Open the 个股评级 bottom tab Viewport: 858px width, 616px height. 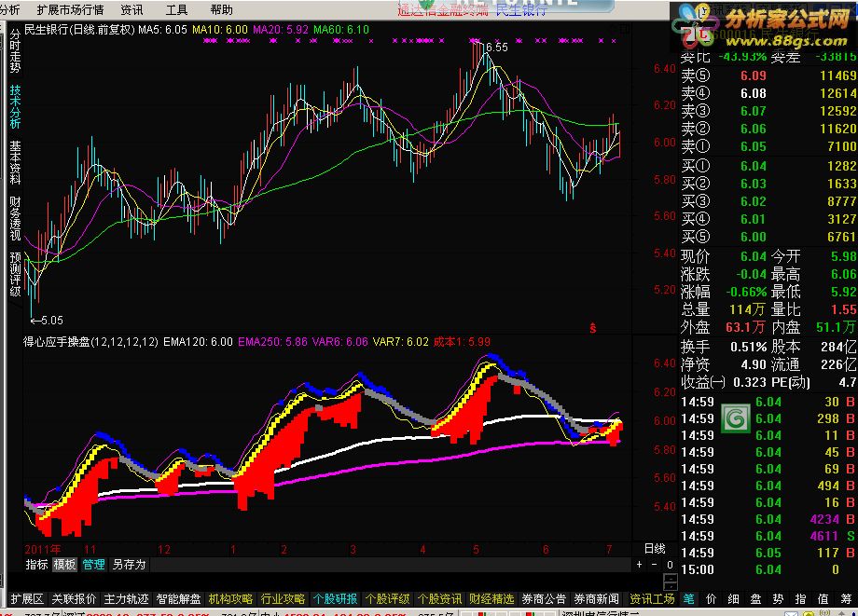point(387,599)
